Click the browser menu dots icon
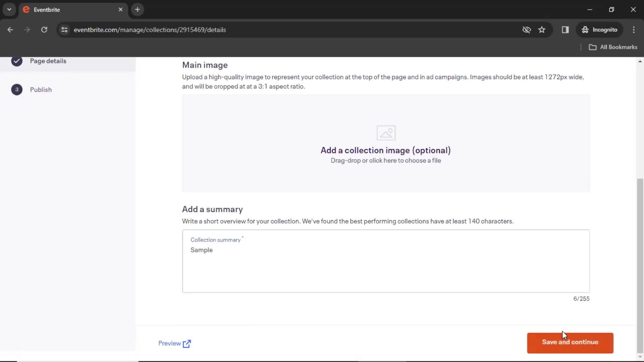This screenshot has height=362, width=644. (634, 29)
